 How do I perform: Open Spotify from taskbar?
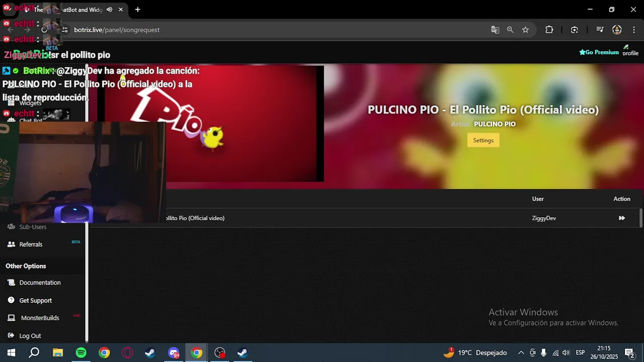point(81,353)
